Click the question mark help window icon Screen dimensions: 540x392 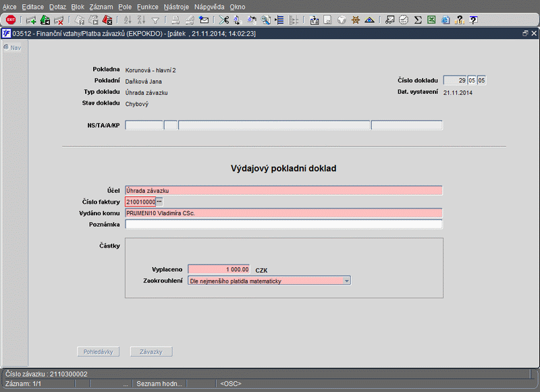[474, 20]
